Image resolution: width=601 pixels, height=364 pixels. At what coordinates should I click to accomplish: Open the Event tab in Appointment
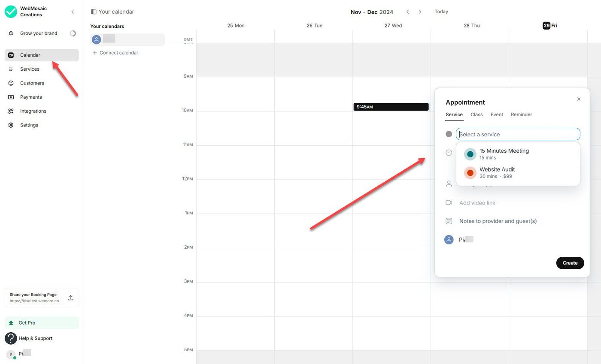coord(497,114)
